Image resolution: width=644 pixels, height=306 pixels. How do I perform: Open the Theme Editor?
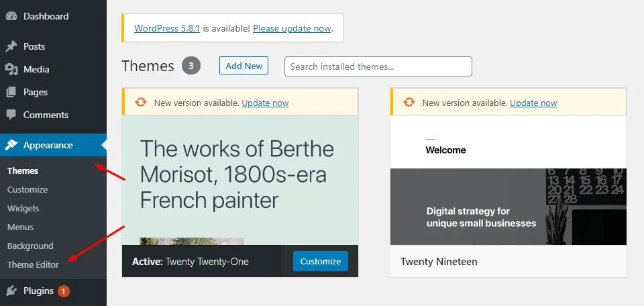(x=33, y=265)
